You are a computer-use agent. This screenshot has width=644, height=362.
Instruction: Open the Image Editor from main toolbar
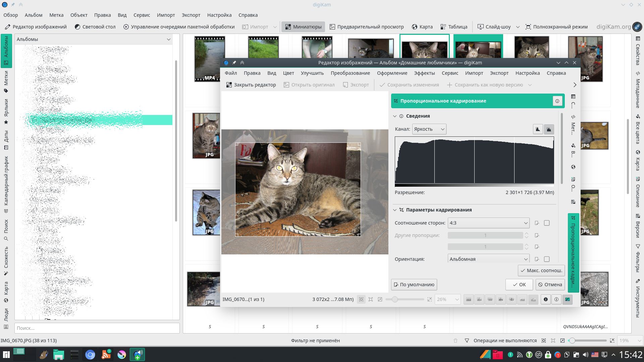[36, 27]
